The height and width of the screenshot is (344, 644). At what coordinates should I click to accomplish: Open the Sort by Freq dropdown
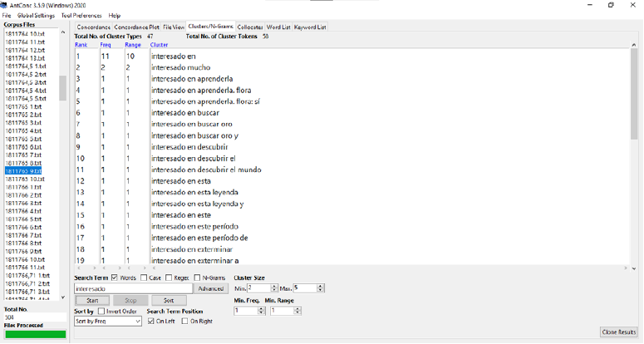click(106, 321)
